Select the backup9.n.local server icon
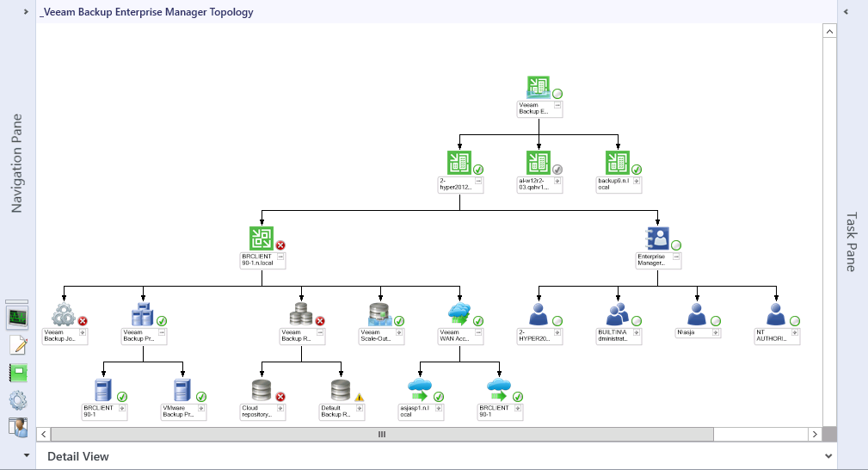Screen dimensions: 868x470 click(617, 163)
